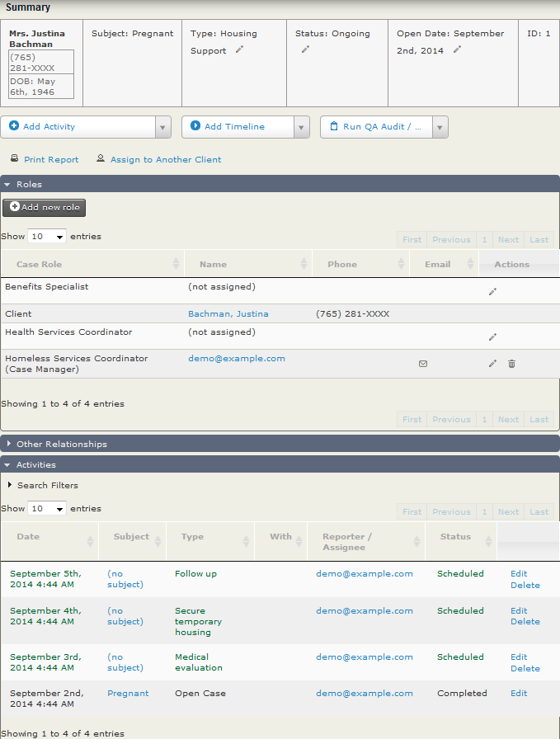Click the Add new role button

45,208
